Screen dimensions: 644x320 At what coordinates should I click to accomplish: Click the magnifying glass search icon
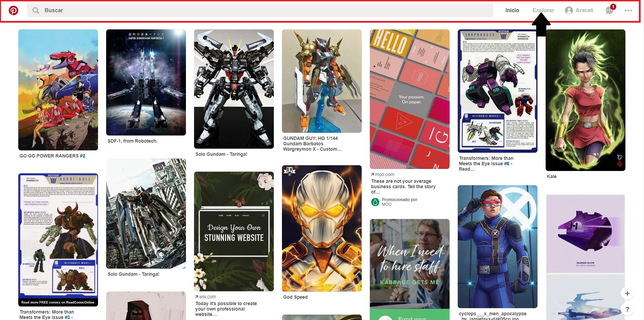(35, 10)
